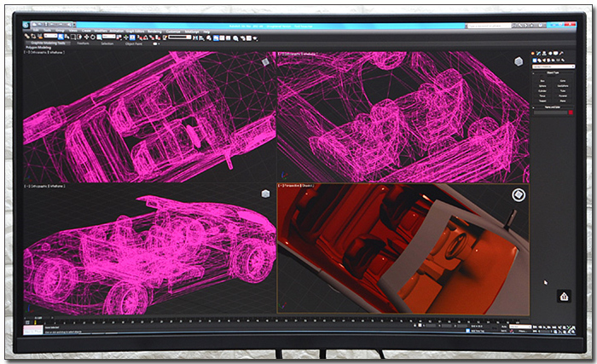Open the Create tab in command panel
This screenshot has height=364, width=597.
(534, 52)
